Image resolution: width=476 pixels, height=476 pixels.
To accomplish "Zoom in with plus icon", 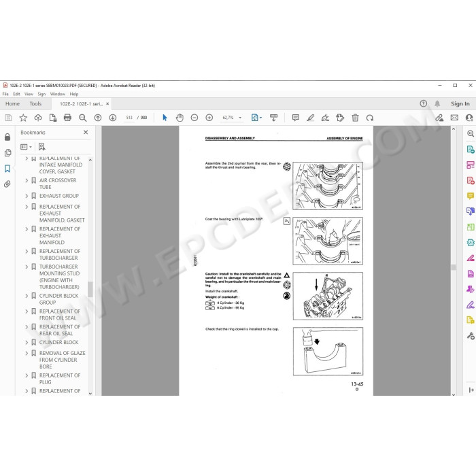I will point(209,118).
